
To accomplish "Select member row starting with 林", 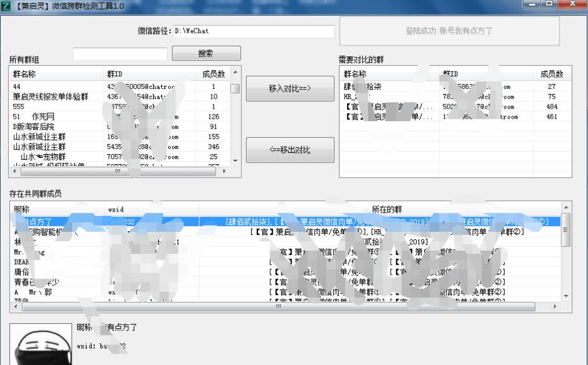I will 286,242.
